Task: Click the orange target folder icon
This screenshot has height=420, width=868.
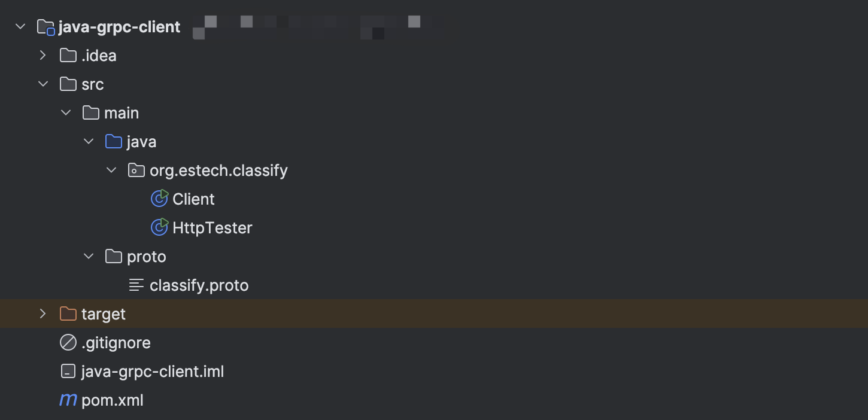Action: pyautogui.click(x=68, y=314)
